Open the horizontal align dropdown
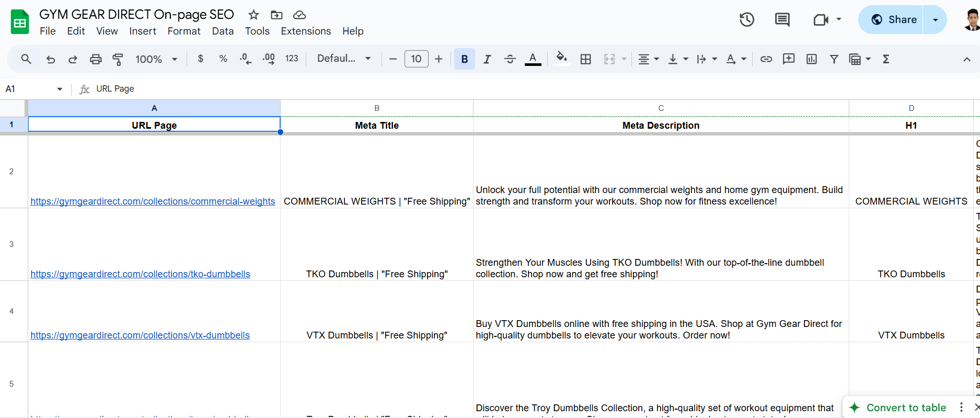The width and height of the screenshot is (980, 418). (x=649, y=59)
